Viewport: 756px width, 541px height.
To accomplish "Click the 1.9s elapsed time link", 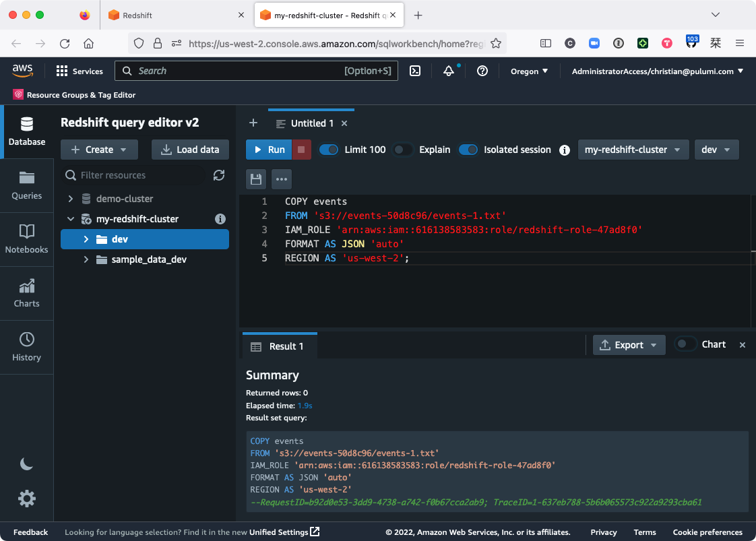I will tap(305, 406).
